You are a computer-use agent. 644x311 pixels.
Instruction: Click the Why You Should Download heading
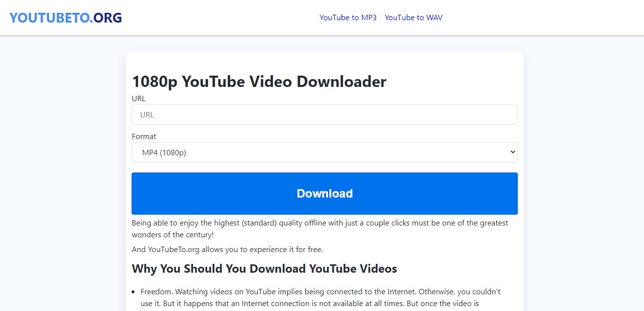coord(264,269)
